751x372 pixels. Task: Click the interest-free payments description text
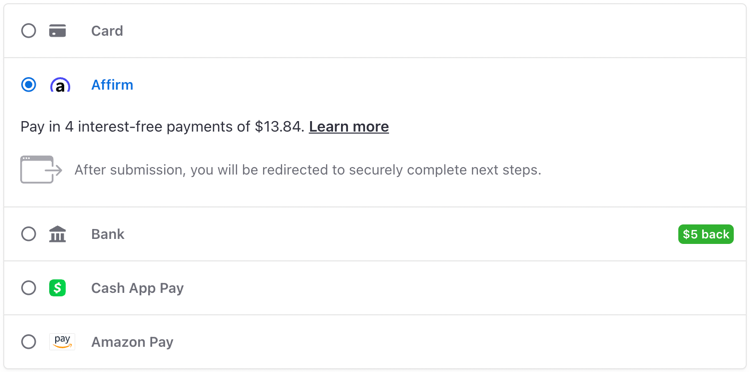point(162,127)
